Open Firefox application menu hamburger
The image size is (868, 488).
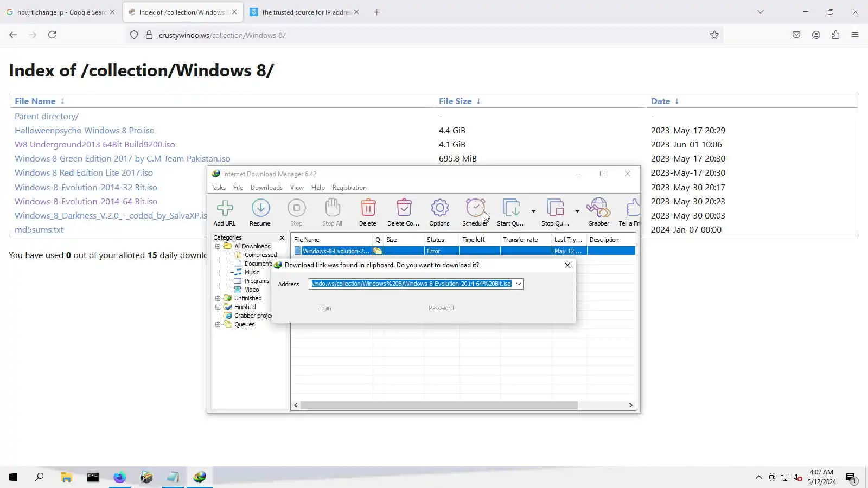pos(855,35)
